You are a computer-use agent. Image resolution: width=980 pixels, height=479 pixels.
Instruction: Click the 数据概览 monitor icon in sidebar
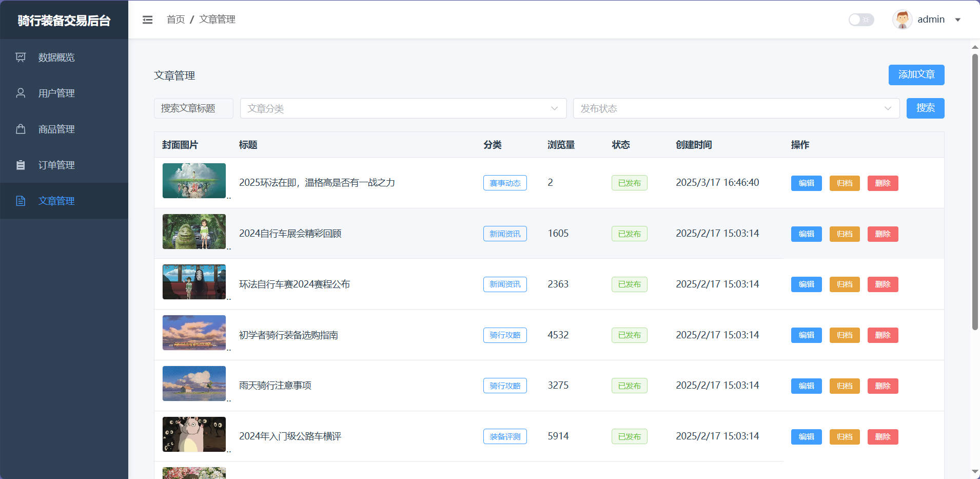(21, 57)
